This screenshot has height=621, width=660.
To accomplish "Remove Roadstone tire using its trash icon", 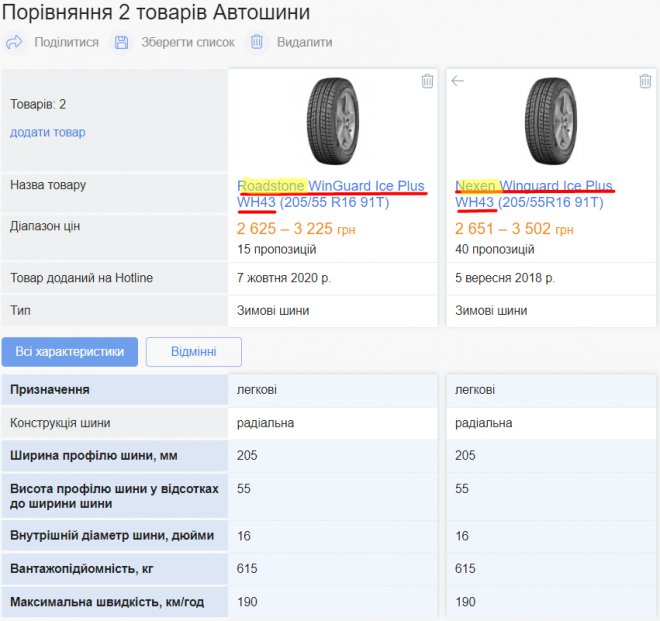I will [x=427, y=81].
